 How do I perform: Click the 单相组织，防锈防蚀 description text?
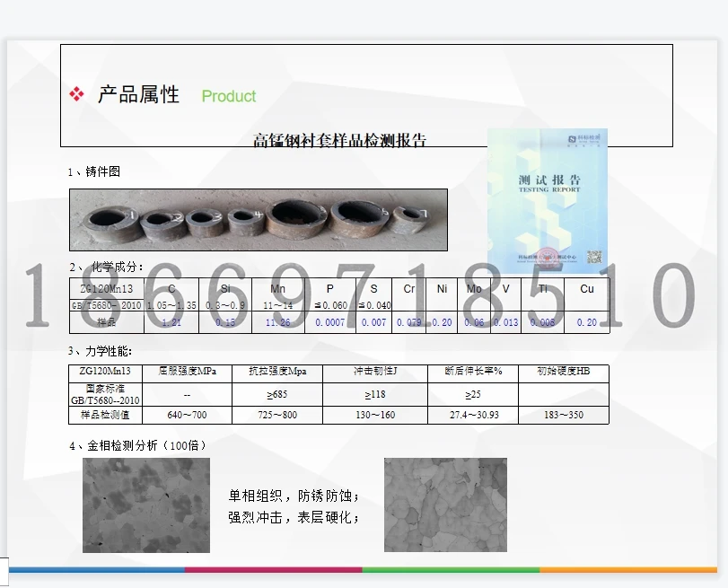point(294,496)
